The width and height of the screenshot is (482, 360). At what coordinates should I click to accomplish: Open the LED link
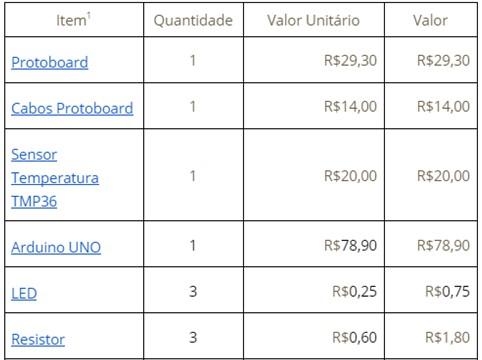point(24,293)
